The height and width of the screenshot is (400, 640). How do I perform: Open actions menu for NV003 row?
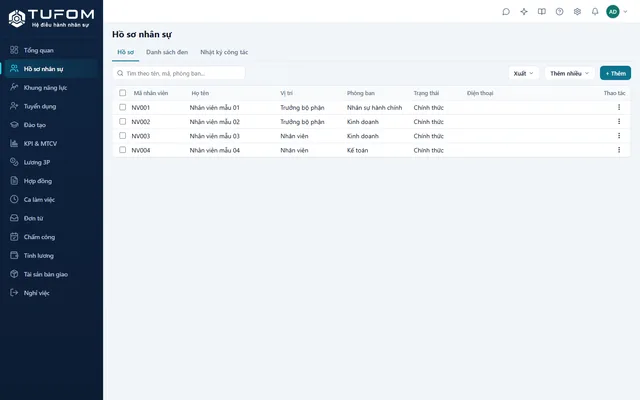pyautogui.click(x=619, y=136)
